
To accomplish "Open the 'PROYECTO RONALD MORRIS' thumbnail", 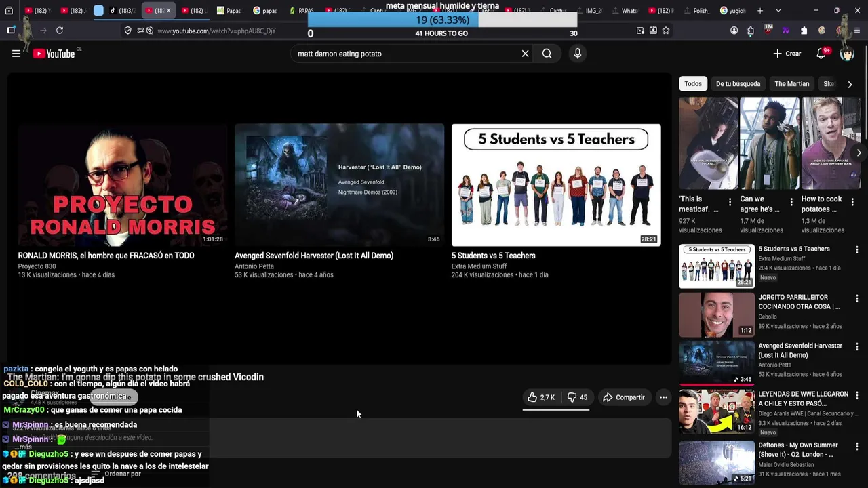I will (122, 184).
